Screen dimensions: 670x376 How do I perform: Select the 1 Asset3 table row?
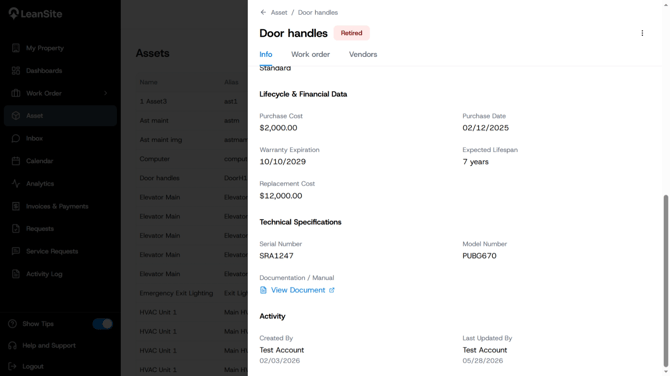pos(191,101)
